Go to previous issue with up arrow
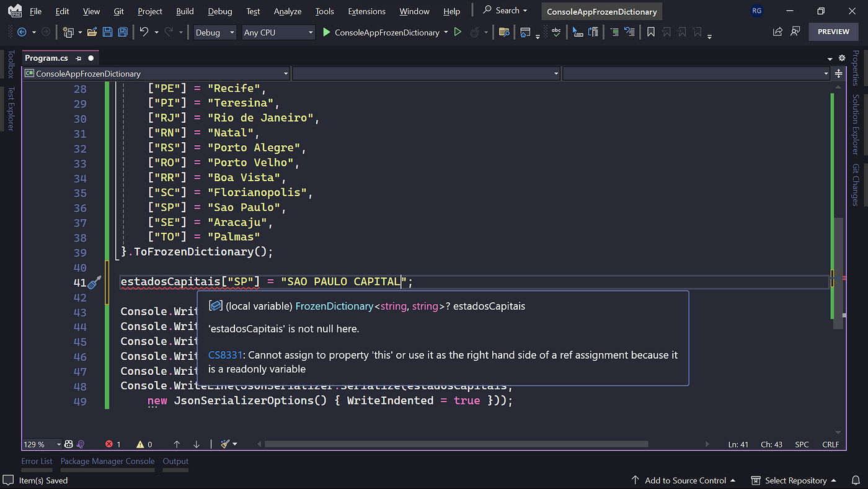 pyautogui.click(x=177, y=444)
